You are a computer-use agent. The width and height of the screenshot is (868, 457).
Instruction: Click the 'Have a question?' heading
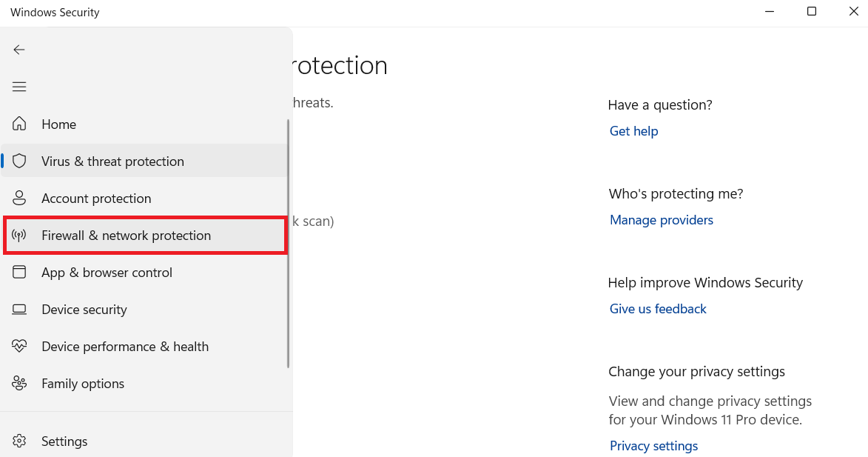click(660, 104)
